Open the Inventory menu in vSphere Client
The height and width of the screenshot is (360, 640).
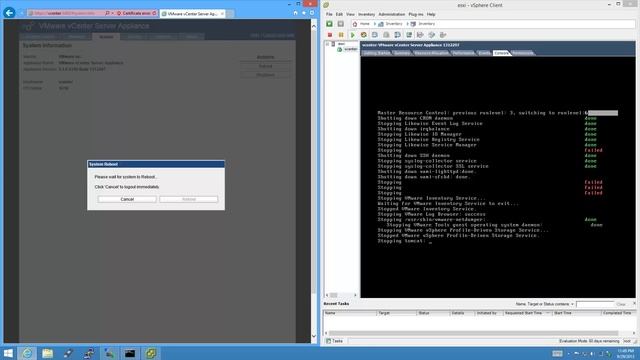(x=367, y=14)
